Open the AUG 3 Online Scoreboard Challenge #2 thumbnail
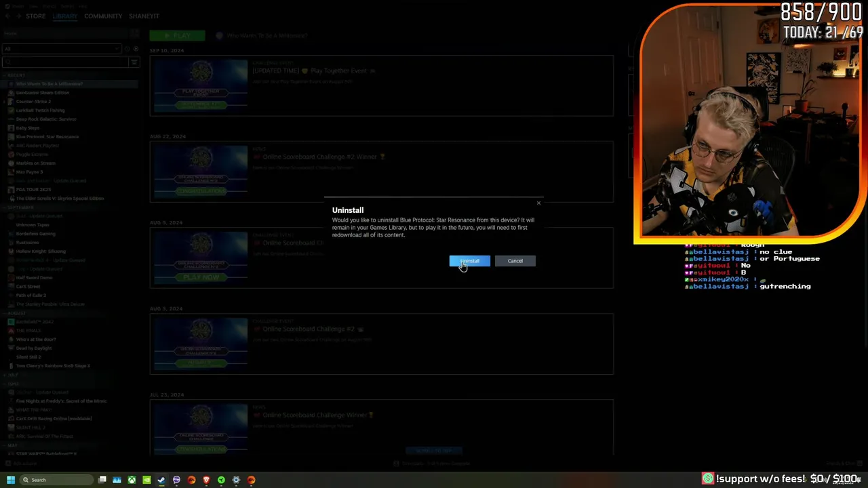The image size is (868, 488). pyautogui.click(x=201, y=344)
